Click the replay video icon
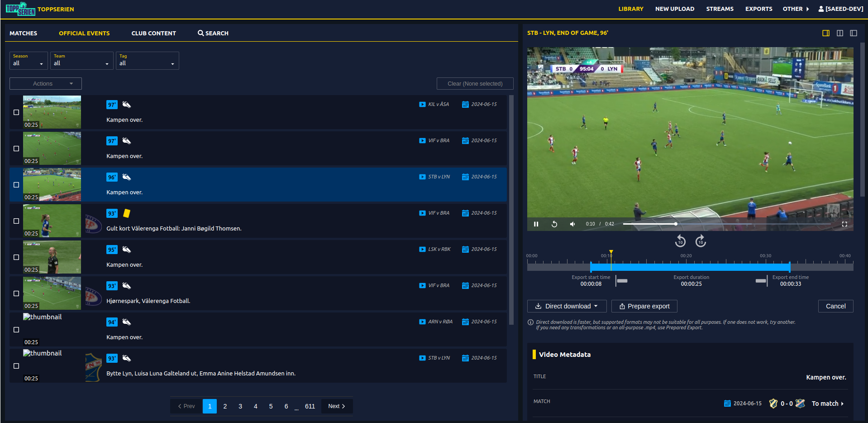 tap(554, 224)
